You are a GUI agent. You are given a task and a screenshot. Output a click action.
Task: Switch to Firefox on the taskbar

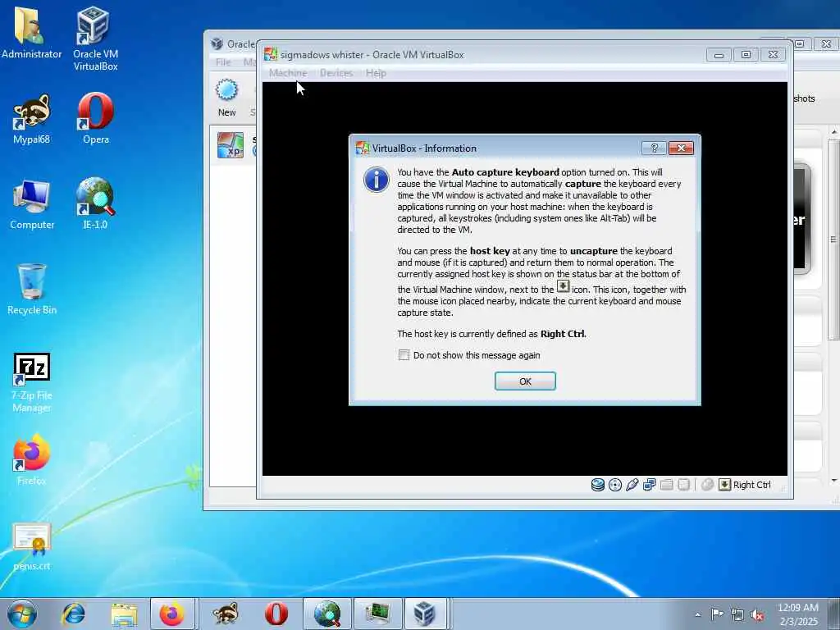172,614
